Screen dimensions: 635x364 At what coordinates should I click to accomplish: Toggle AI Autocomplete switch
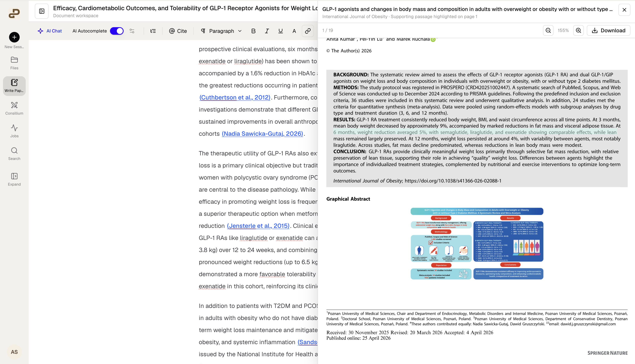[117, 31]
